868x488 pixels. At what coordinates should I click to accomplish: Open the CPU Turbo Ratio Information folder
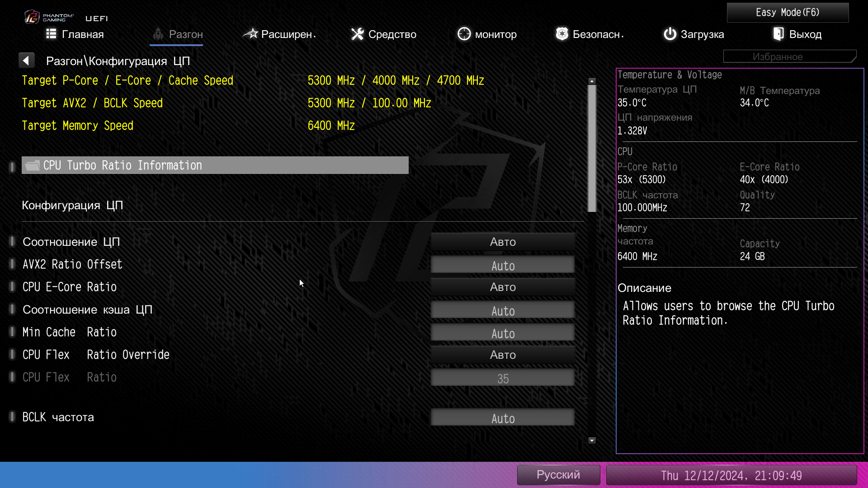[x=215, y=165]
